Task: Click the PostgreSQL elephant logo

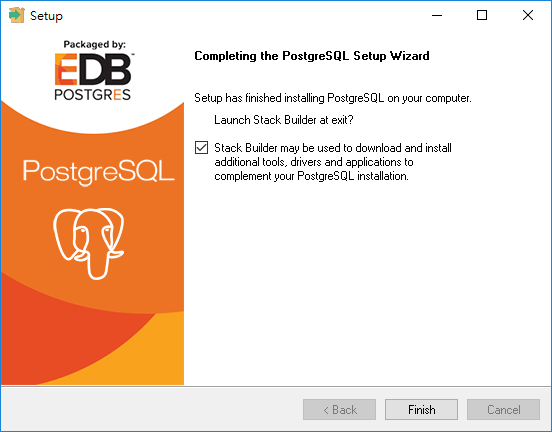Action: (89, 243)
